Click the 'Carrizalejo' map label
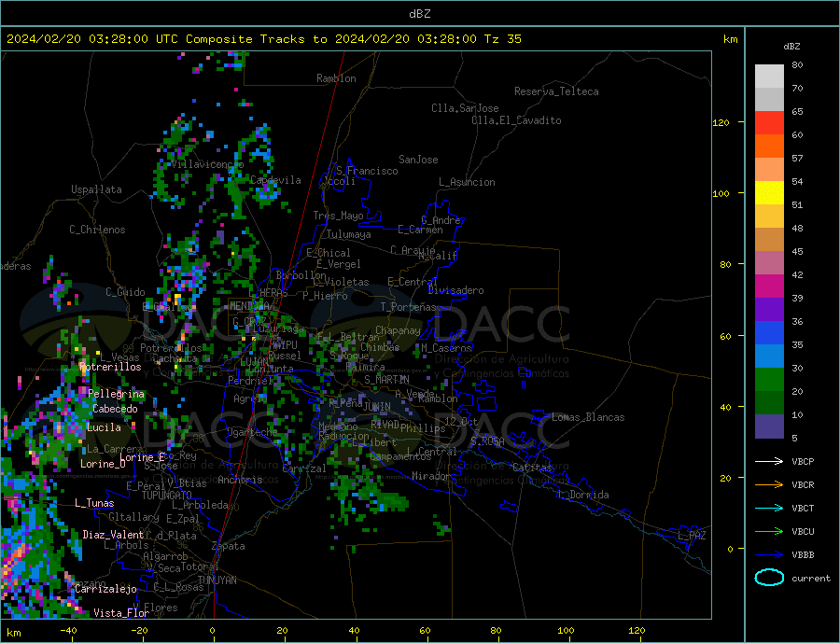 (x=105, y=590)
